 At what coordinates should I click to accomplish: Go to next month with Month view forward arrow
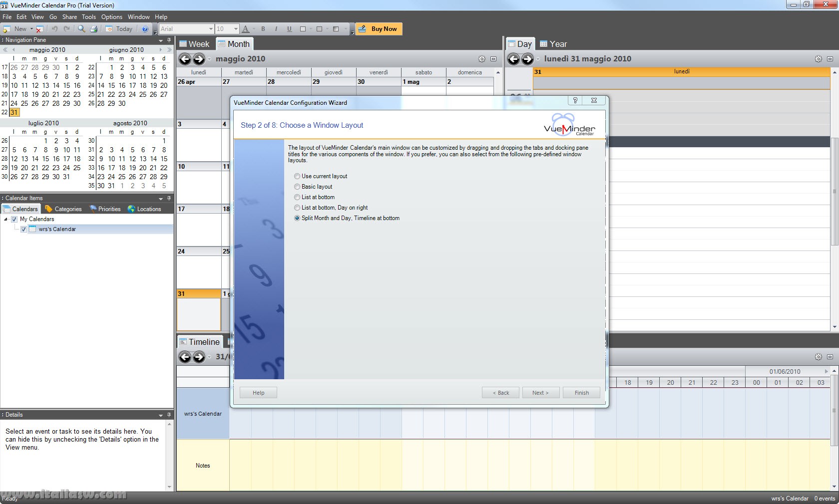pyautogui.click(x=199, y=59)
